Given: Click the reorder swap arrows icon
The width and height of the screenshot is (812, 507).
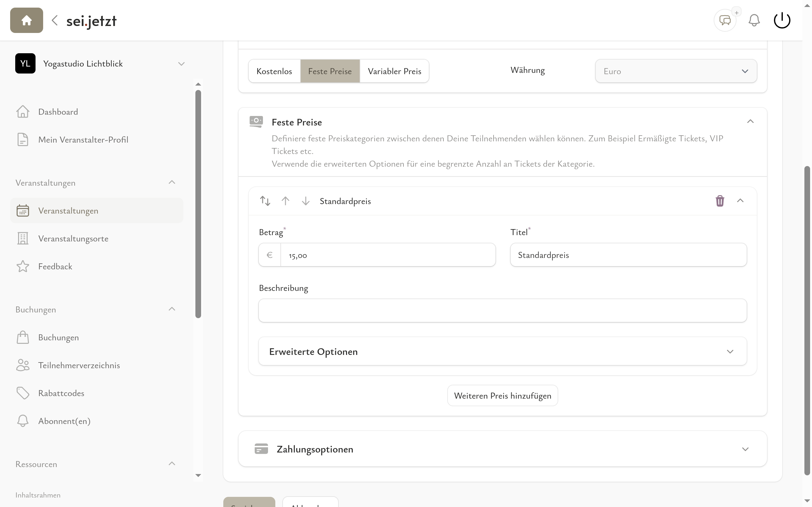Looking at the screenshot, I should [x=265, y=201].
